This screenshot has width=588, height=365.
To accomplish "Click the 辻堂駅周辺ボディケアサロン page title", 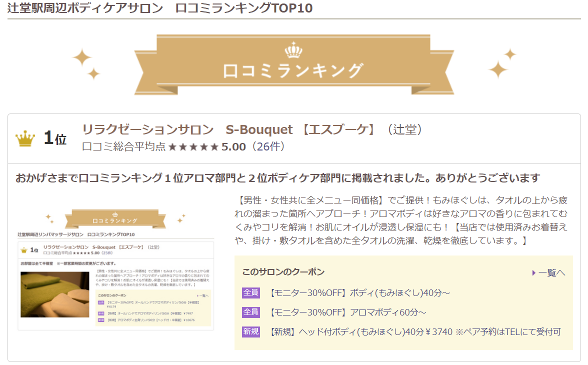I will point(160,8).
